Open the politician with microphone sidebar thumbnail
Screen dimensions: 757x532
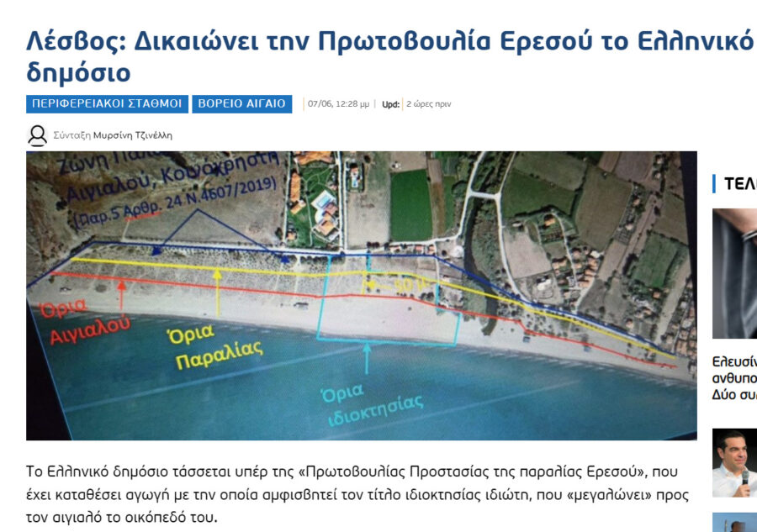pos(735,462)
